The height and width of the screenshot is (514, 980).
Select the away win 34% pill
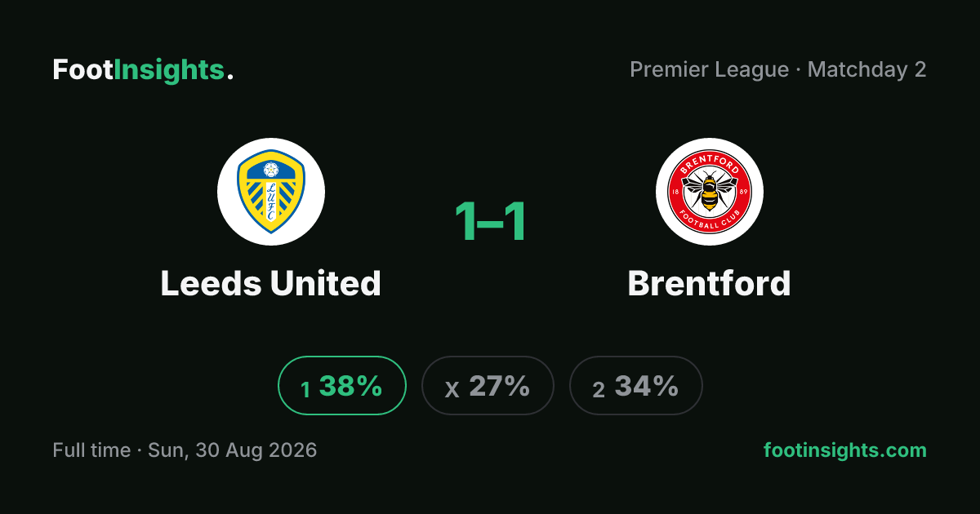click(636, 386)
